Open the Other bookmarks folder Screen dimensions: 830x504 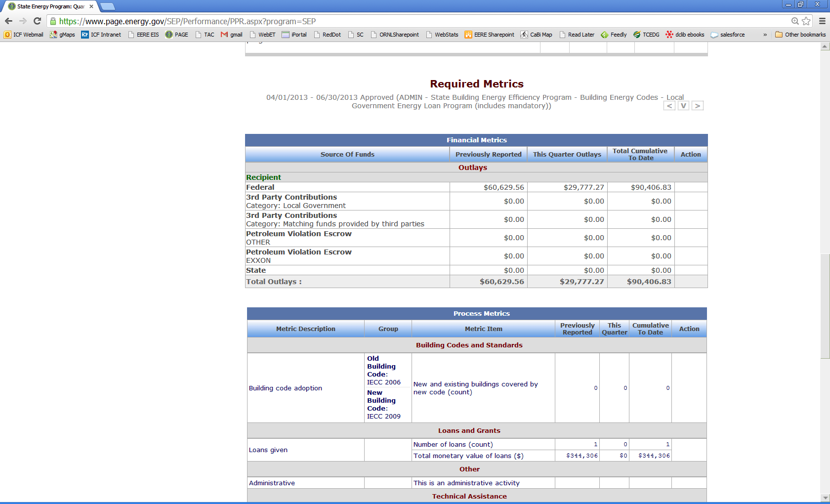(800, 35)
